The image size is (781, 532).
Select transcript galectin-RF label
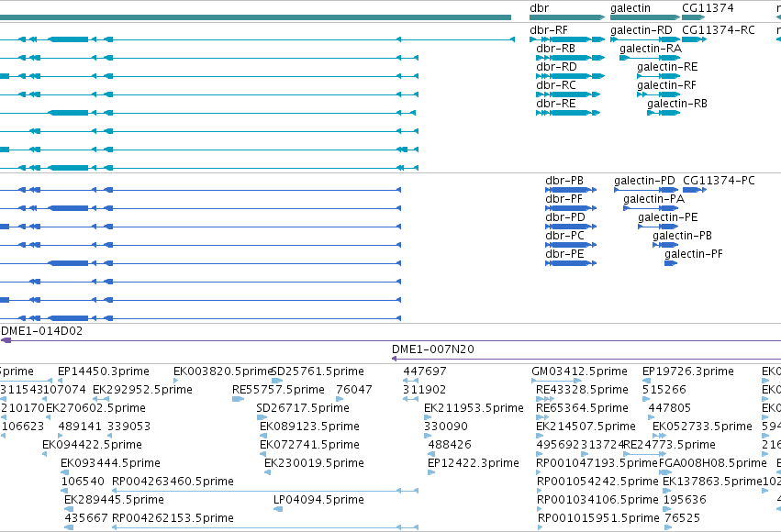[x=666, y=85]
